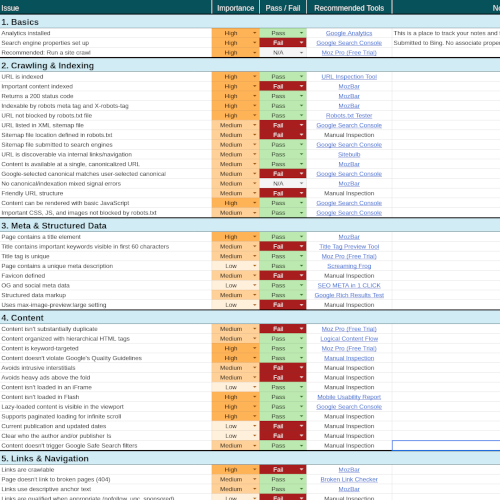Open the URL Inspection Tool link
The height and width of the screenshot is (500, 500).
click(349, 77)
